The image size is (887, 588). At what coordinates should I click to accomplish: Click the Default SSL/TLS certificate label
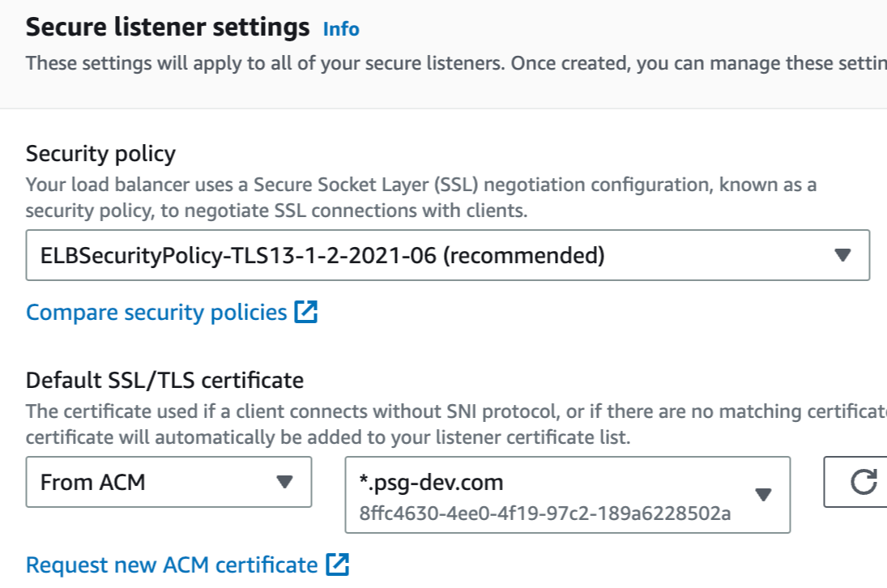tap(164, 380)
